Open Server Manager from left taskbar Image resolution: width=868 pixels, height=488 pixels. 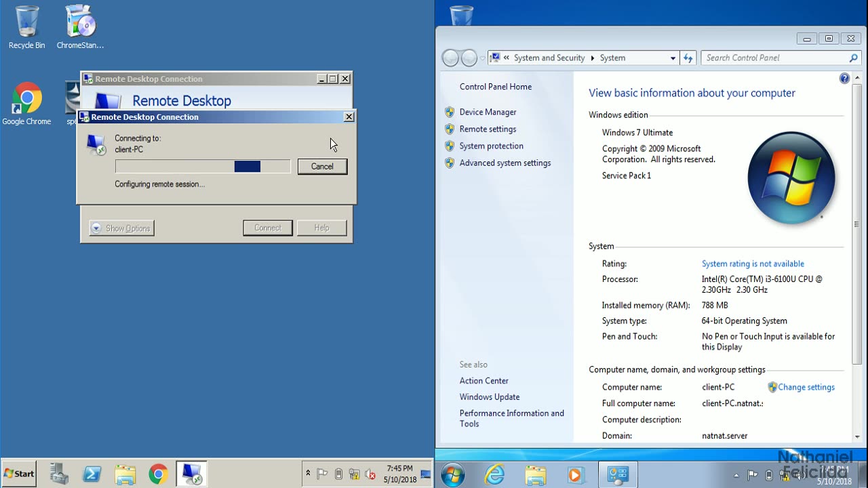click(59, 474)
